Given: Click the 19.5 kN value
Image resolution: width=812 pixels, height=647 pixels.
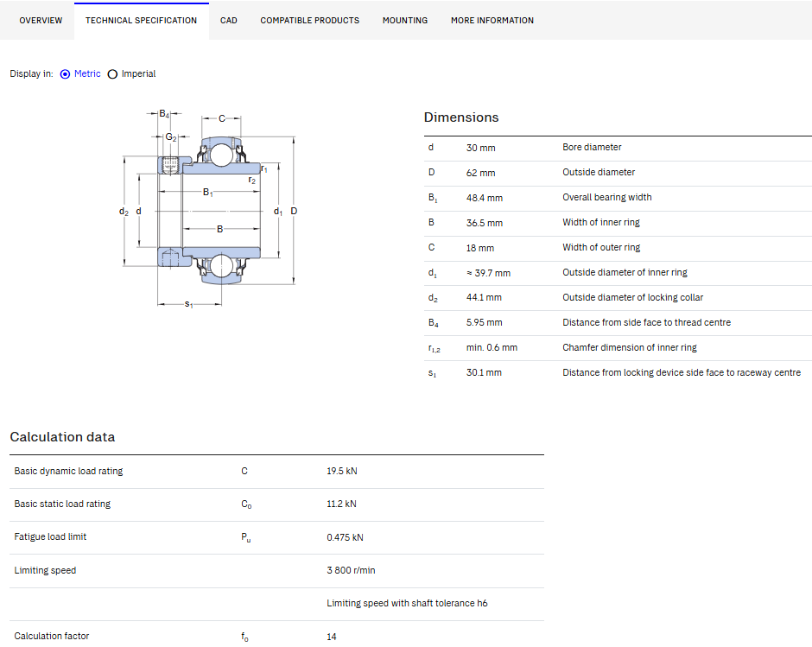Looking at the screenshot, I should 342,471.
